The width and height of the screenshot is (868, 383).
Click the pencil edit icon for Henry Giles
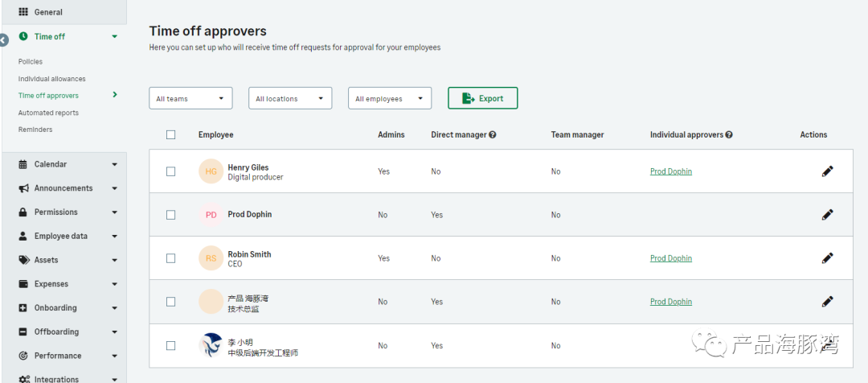coord(827,171)
